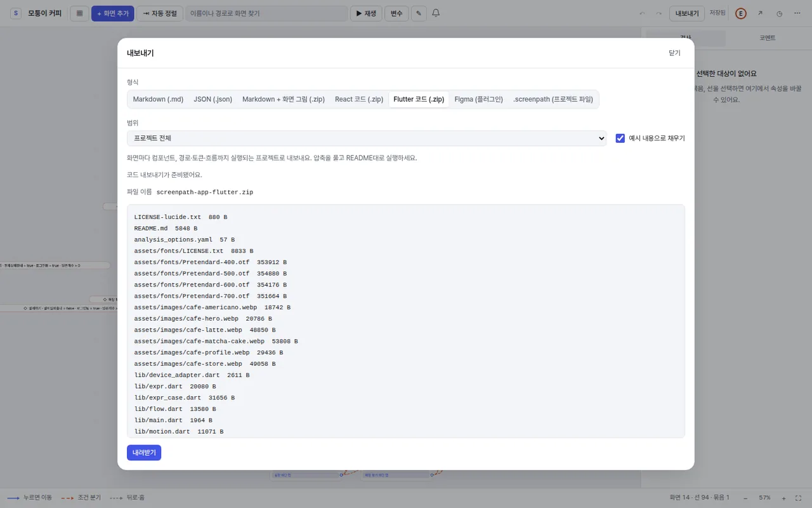Click the LICENSE-lucide.txt file row
The image size is (812, 508).
tap(181, 217)
